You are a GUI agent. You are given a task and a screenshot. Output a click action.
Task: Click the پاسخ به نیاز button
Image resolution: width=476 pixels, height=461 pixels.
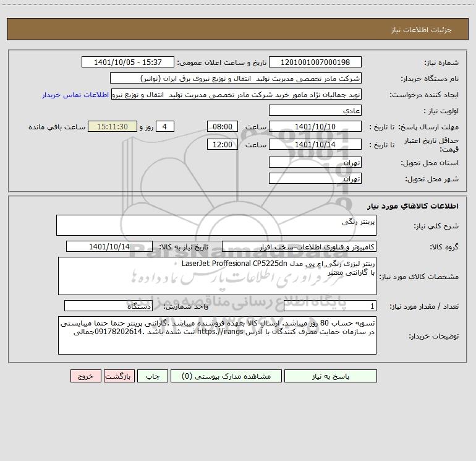[331, 376]
